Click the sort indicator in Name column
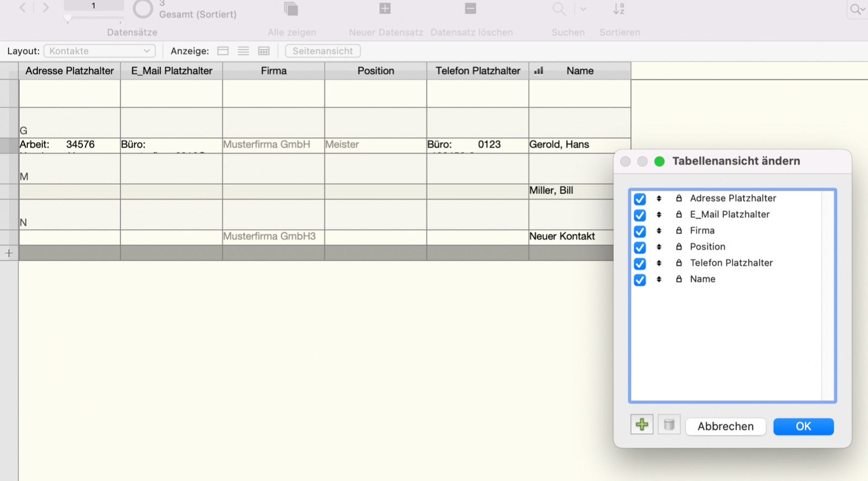The height and width of the screenshot is (481, 868). tap(539, 70)
